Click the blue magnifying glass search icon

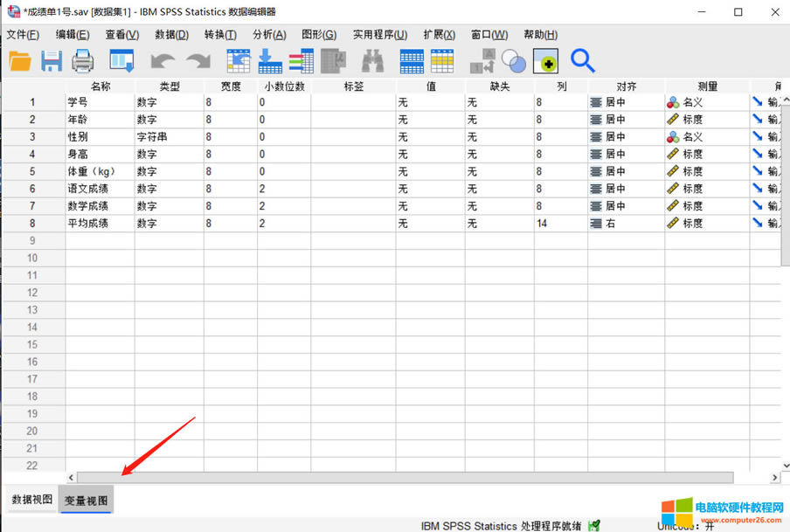pyautogui.click(x=583, y=61)
